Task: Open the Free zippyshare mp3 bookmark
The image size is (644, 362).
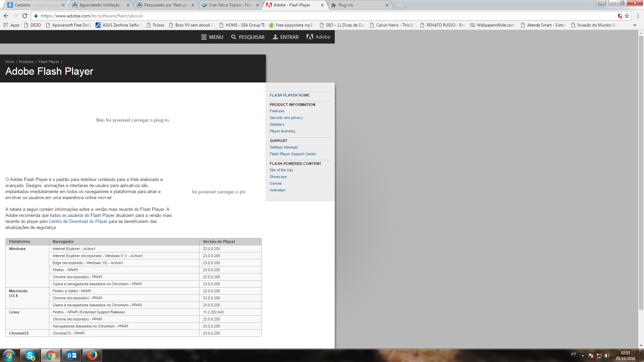Action: [x=291, y=25]
